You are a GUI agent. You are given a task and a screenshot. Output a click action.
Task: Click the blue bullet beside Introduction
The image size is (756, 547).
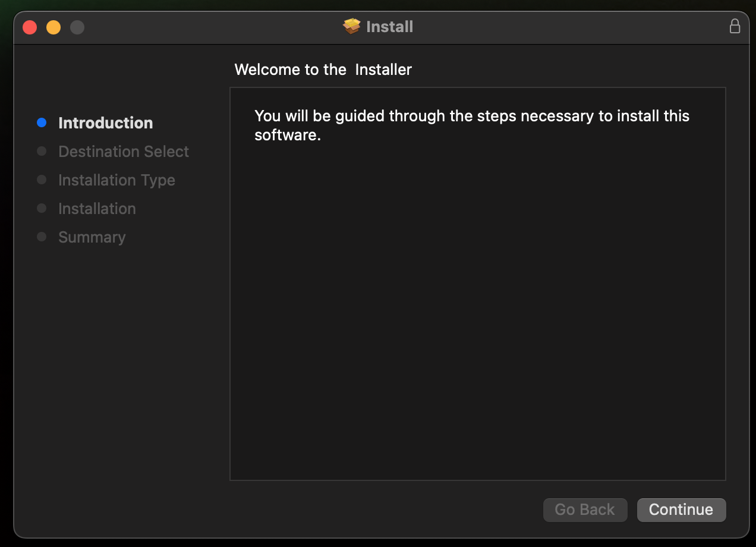[x=42, y=123]
